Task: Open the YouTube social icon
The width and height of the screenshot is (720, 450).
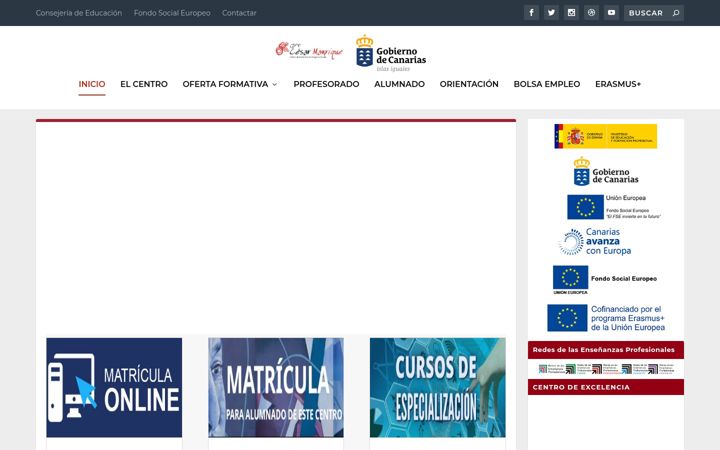Action: [611, 13]
